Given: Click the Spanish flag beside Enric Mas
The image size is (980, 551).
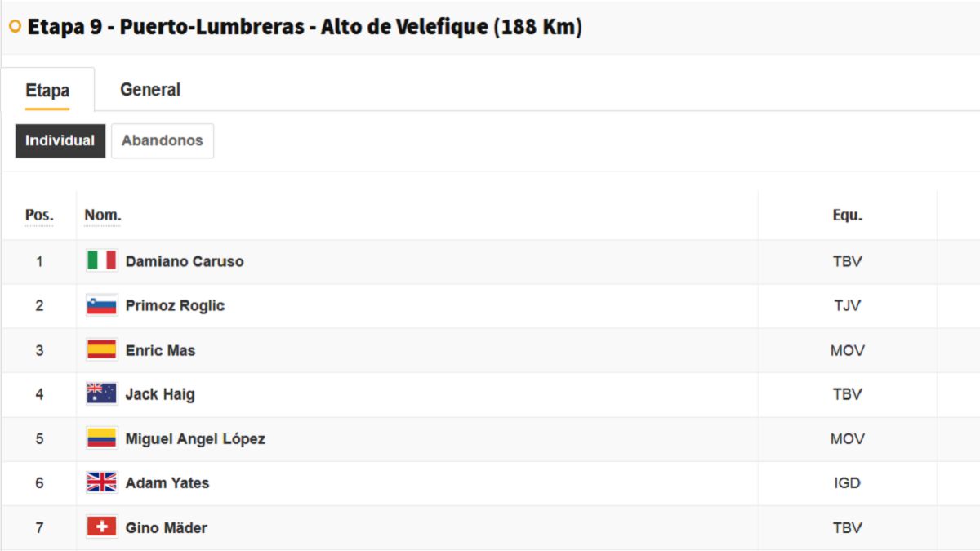Looking at the screenshot, I should pos(102,350).
